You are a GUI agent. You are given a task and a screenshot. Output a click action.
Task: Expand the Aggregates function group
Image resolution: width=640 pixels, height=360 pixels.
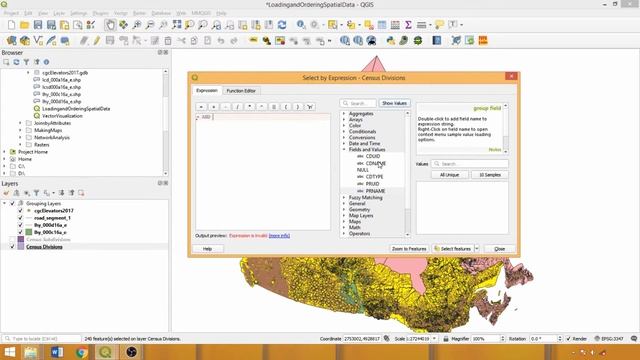tap(344, 114)
